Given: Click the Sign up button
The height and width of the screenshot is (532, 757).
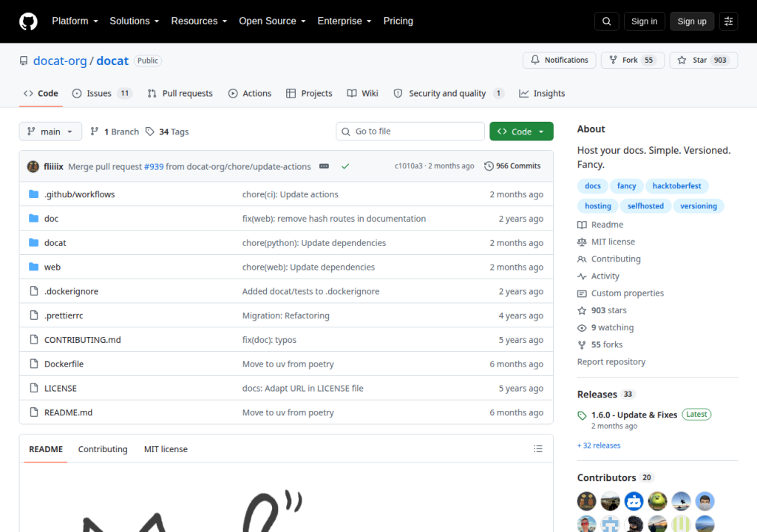Looking at the screenshot, I should pyautogui.click(x=692, y=21).
